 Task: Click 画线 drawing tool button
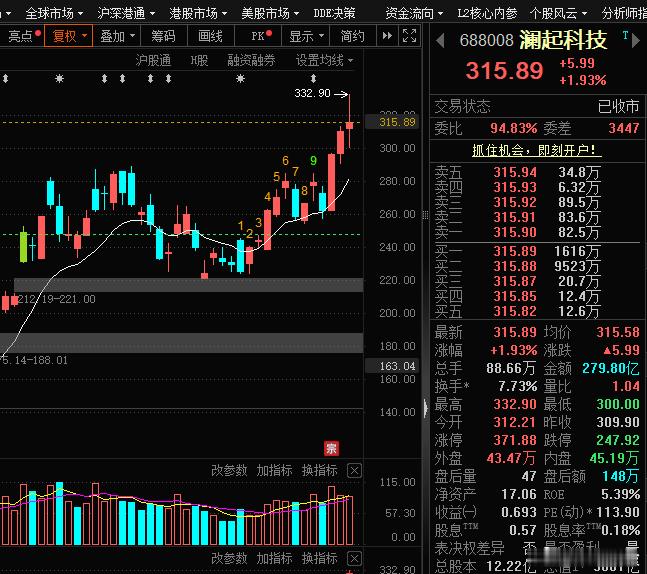click(210, 36)
